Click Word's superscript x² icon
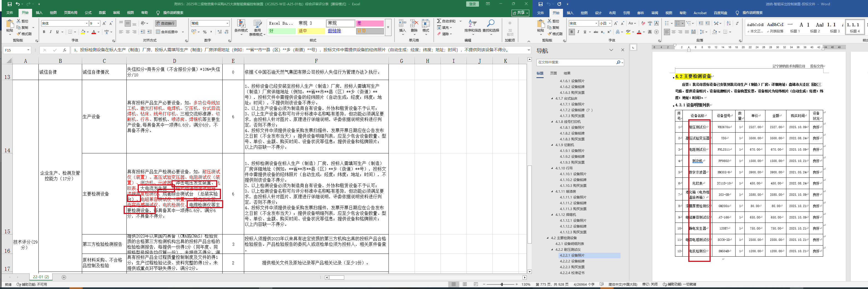The height and width of the screenshot is (289, 868). 609,32
